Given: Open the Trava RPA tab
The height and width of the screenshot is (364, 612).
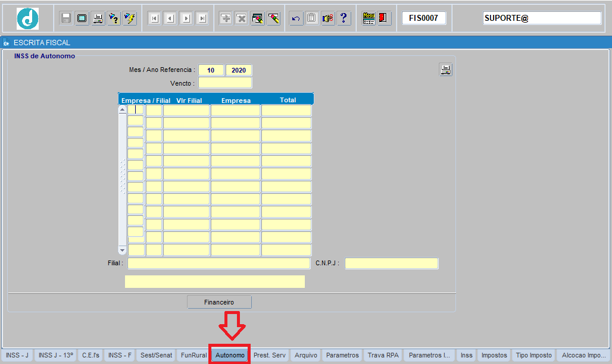Looking at the screenshot, I should (383, 355).
